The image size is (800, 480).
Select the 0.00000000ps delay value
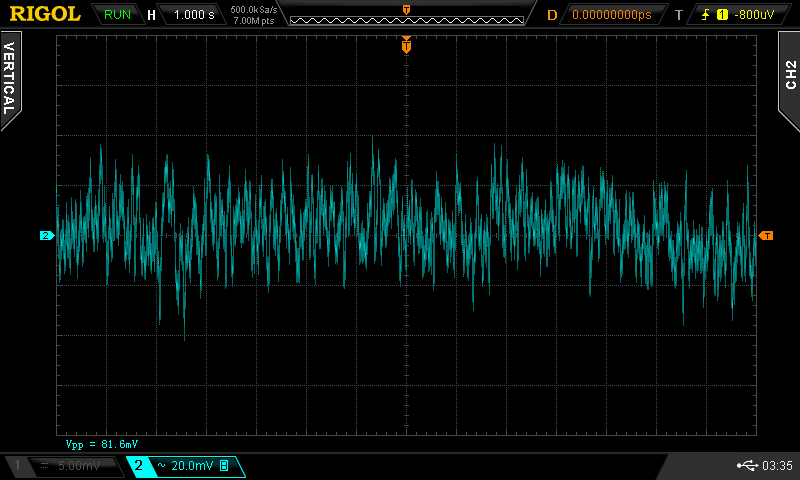pyautogui.click(x=612, y=15)
